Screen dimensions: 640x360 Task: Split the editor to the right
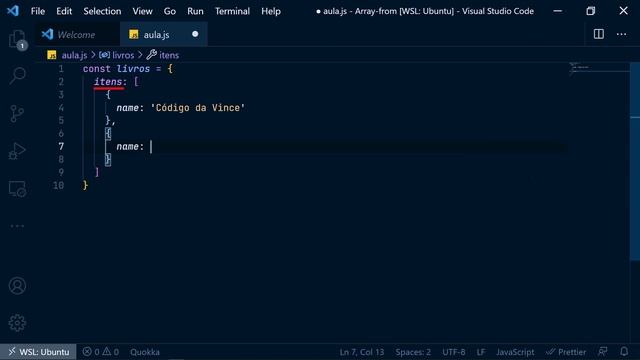(599, 34)
